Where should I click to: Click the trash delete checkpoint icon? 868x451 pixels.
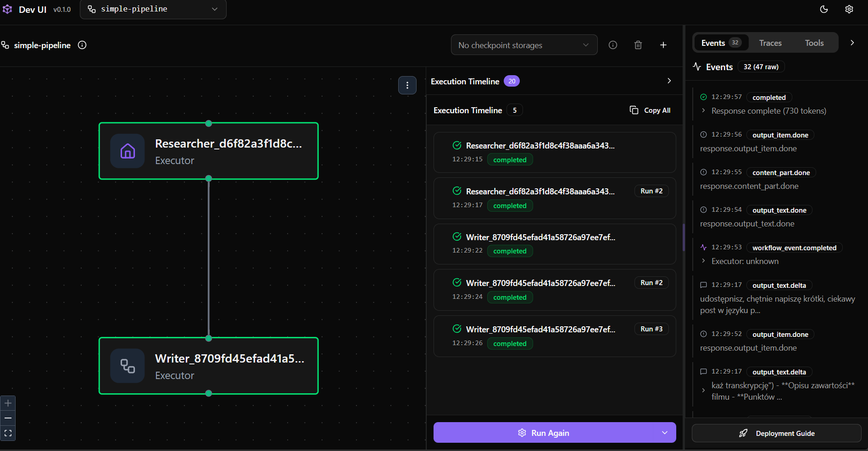(x=638, y=45)
